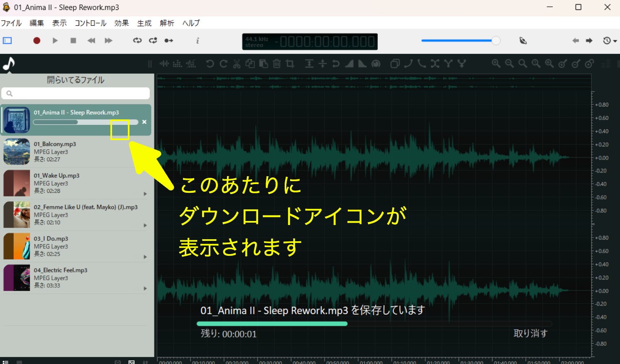This screenshot has height=364, width=620.
Task: Open the 効果 menu
Action: coord(122,23)
